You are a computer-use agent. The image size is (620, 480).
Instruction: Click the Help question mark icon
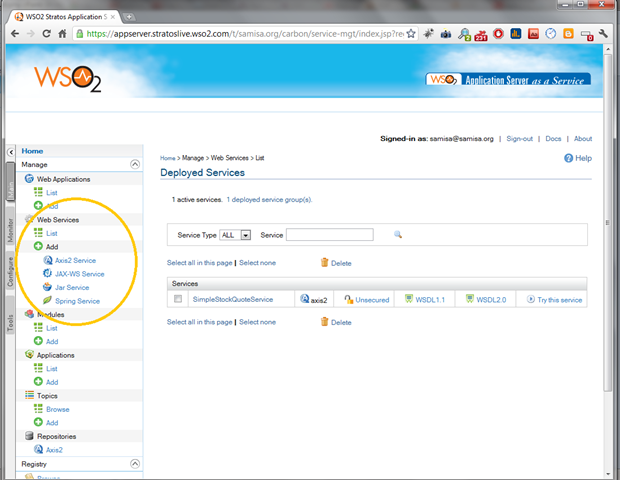pos(568,158)
